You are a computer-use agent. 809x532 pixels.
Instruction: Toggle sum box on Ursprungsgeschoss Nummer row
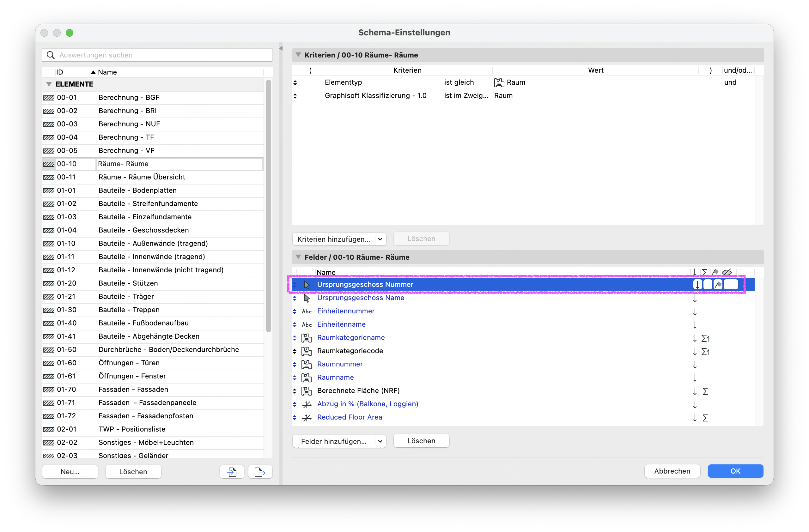point(708,284)
